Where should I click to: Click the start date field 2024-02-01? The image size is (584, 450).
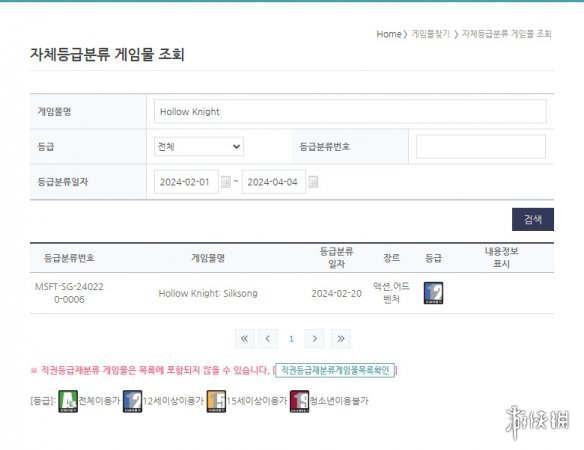point(186,182)
